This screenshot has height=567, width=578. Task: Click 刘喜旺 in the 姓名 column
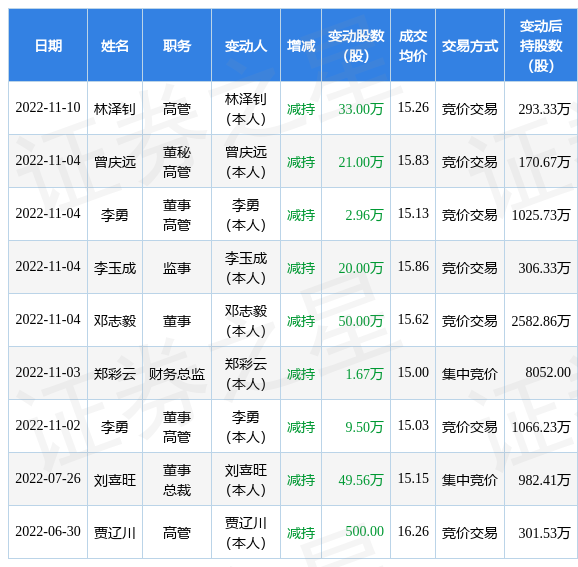click(x=115, y=480)
